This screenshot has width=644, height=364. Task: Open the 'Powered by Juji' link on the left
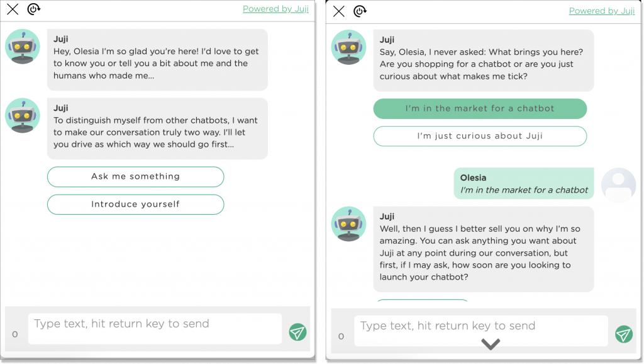pyautogui.click(x=275, y=9)
